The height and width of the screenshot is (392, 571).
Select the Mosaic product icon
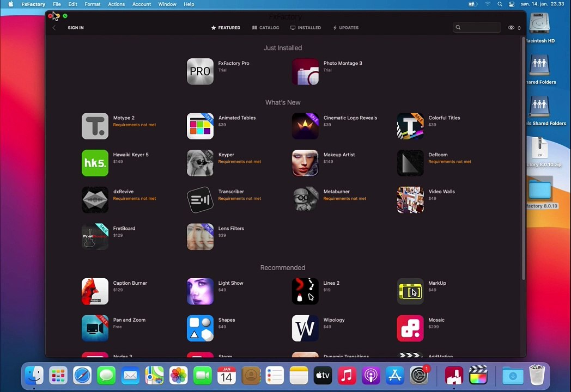pos(410,328)
